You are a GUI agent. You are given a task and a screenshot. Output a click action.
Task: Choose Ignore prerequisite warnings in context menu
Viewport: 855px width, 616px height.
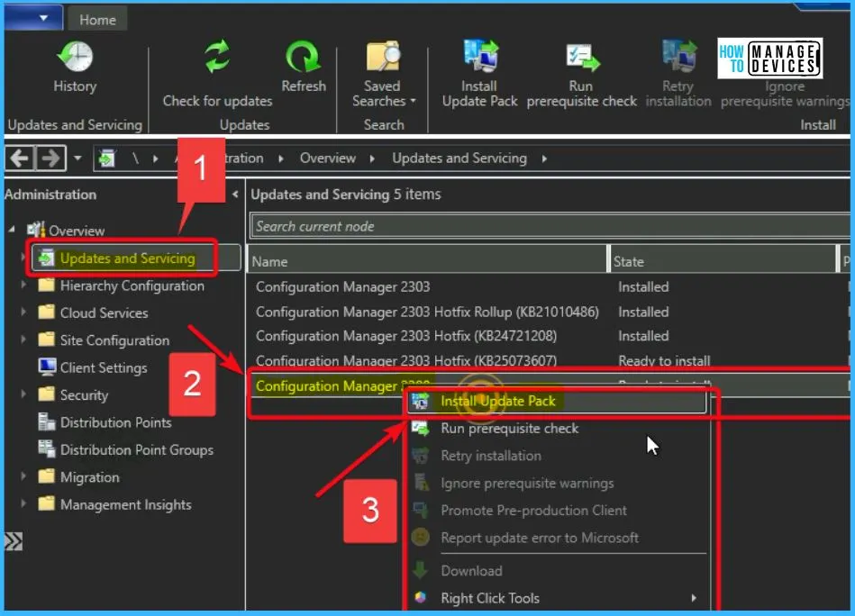(557, 483)
